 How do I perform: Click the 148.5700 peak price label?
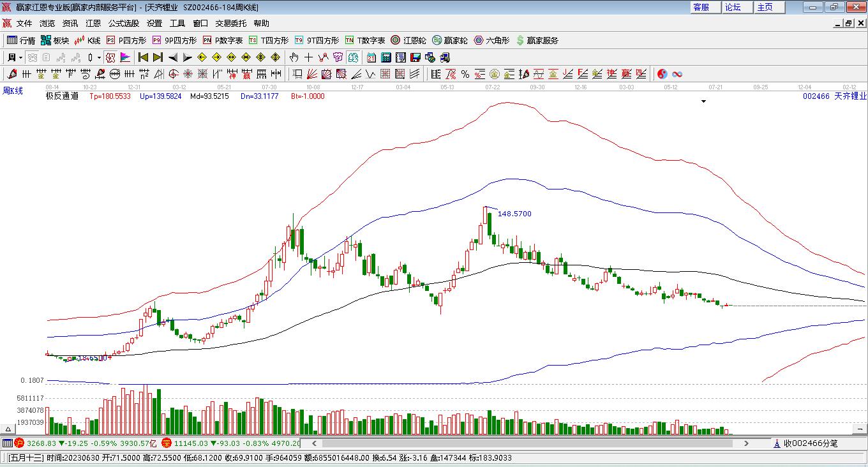(514, 214)
